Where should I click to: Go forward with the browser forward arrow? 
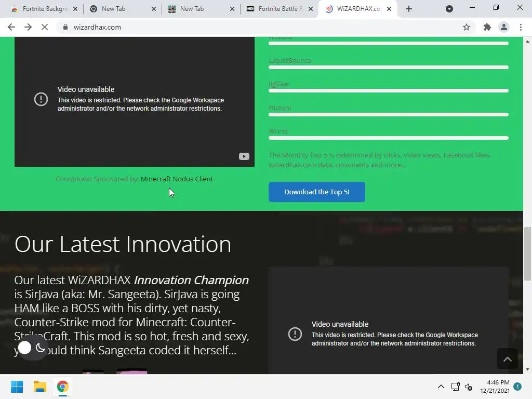tap(28, 27)
